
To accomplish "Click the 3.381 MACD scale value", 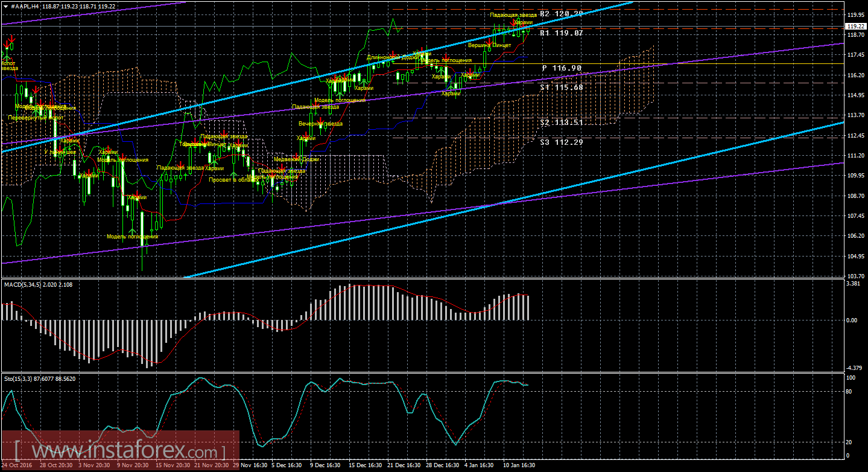I will click(852, 282).
